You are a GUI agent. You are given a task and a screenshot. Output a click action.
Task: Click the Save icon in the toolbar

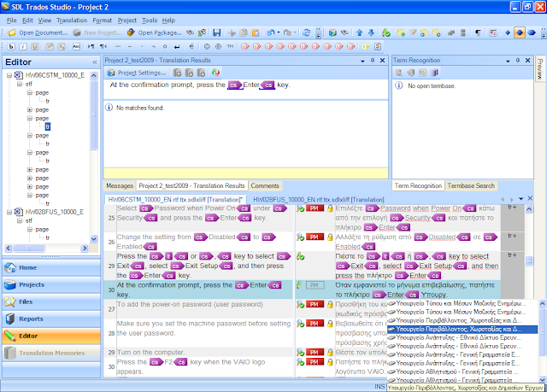[216, 32]
